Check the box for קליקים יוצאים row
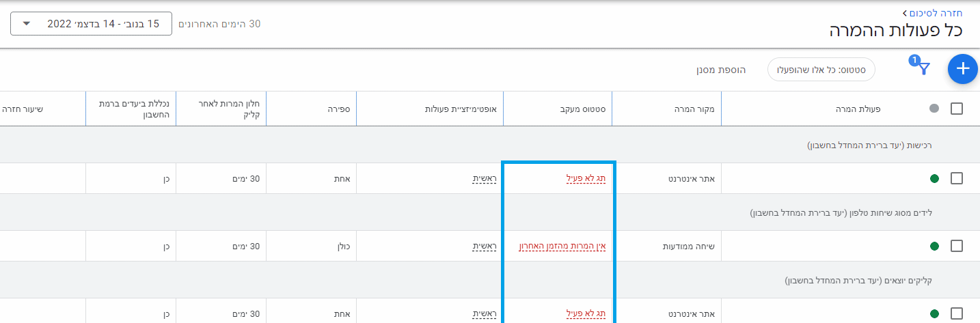 [957, 313]
